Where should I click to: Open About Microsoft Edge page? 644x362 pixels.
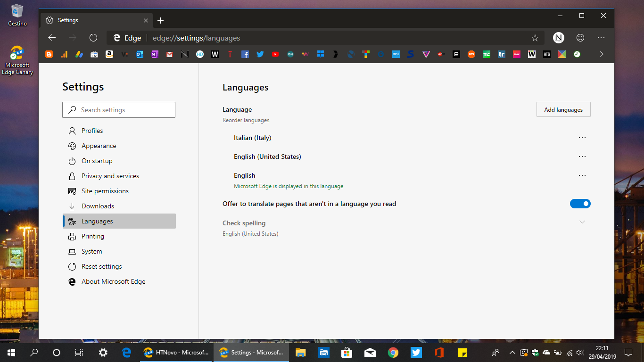(119, 281)
